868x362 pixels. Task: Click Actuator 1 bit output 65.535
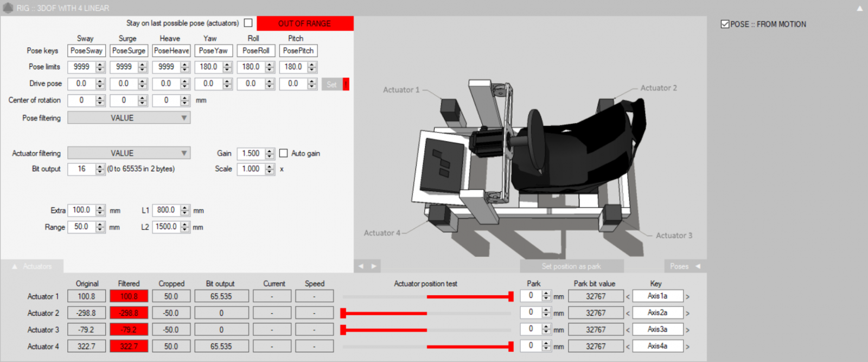(221, 296)
